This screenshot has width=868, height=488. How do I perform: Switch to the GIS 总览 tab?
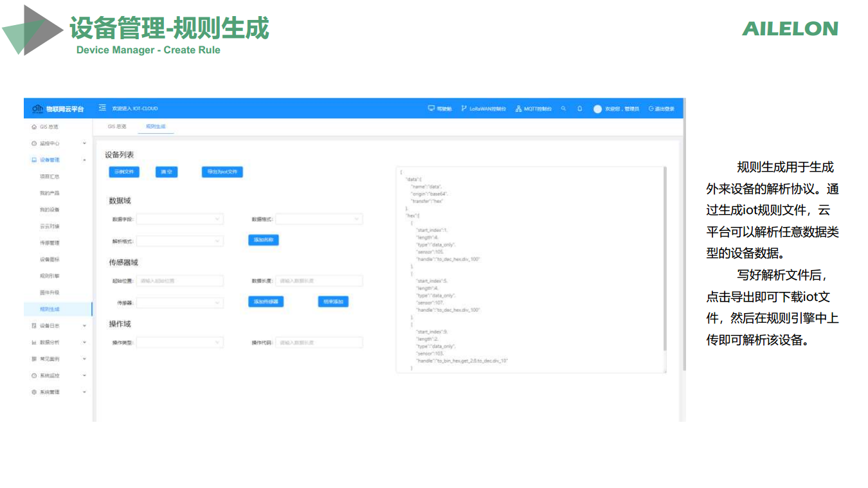click(x=117, y=127)
